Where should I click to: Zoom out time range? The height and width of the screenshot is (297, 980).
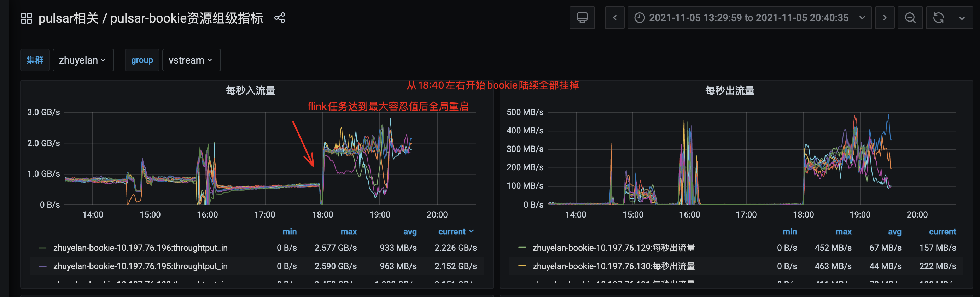pos(910,18)
